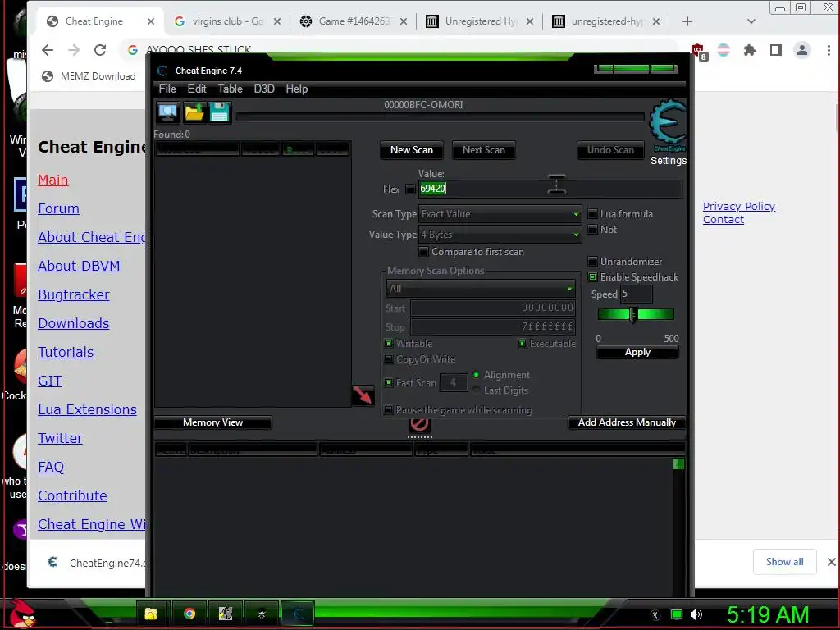Screen dimensions: 840x630
Task: Open Chrome's three-dot menu
Action: (829, 50)
